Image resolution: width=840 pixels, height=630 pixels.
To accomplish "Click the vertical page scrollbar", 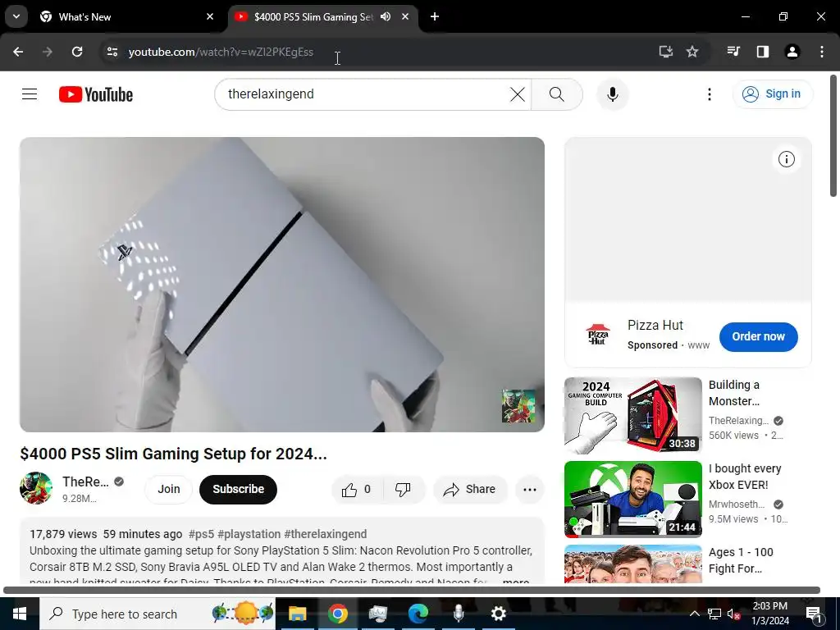I will pos(833,135).
